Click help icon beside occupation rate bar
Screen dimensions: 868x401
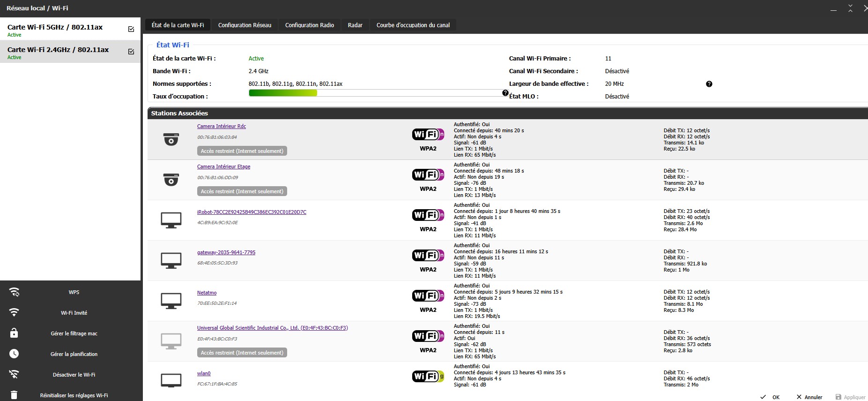505,93
